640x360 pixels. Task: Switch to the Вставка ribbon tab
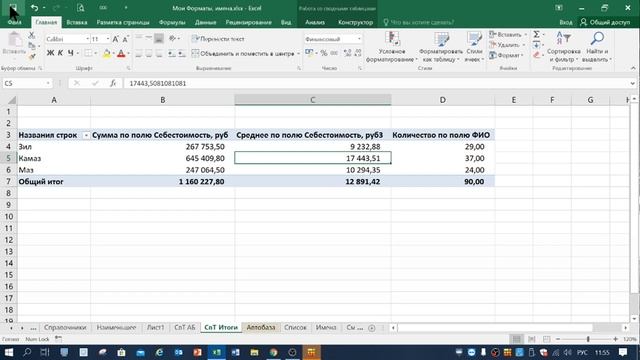[x=77, y=22]
